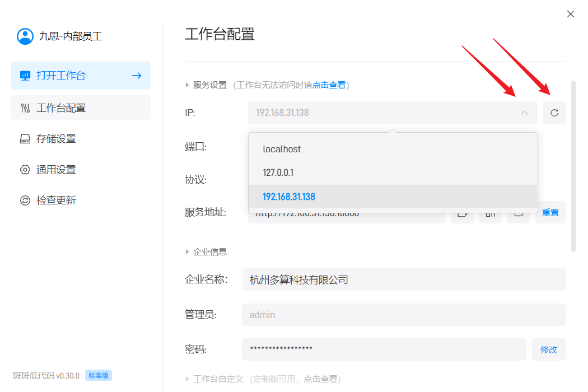Toggle the IP dropdown chevron
588x392 pixels.
524,113
